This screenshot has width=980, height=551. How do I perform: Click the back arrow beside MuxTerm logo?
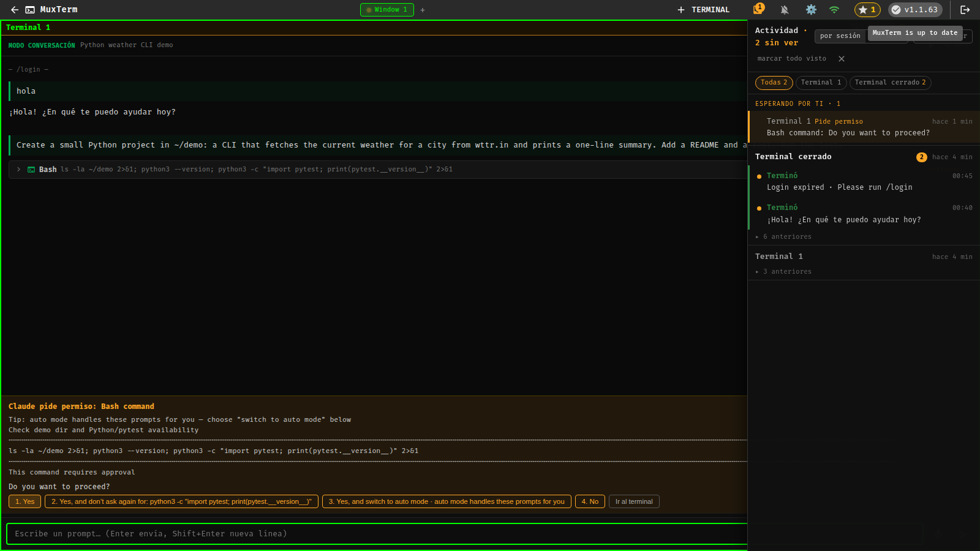tap(15, 10)
